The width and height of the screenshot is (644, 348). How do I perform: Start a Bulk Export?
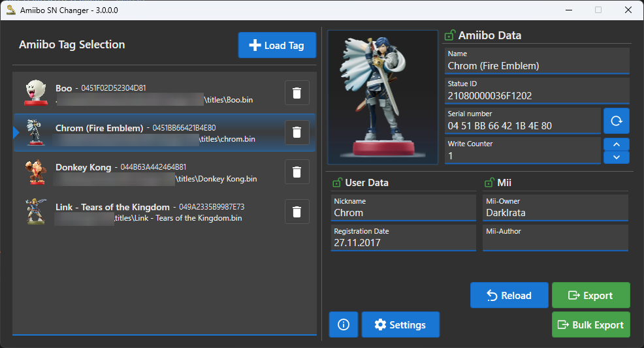pyautogui.click(x=590, y=324)
